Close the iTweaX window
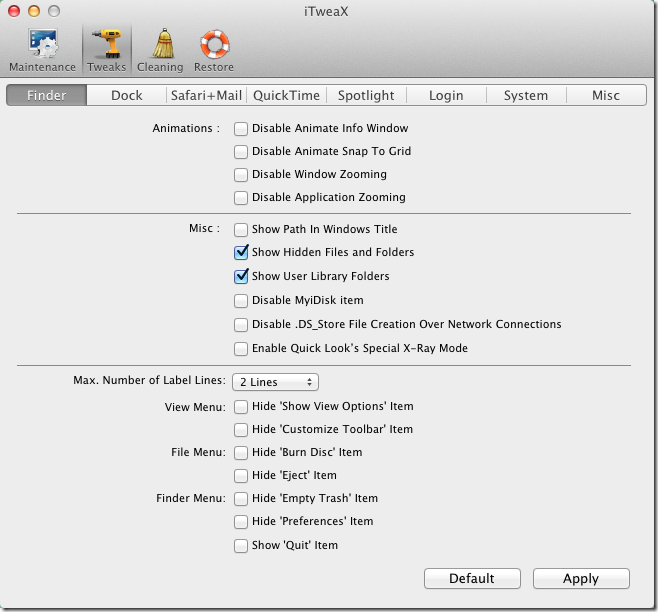 [14, 11]
